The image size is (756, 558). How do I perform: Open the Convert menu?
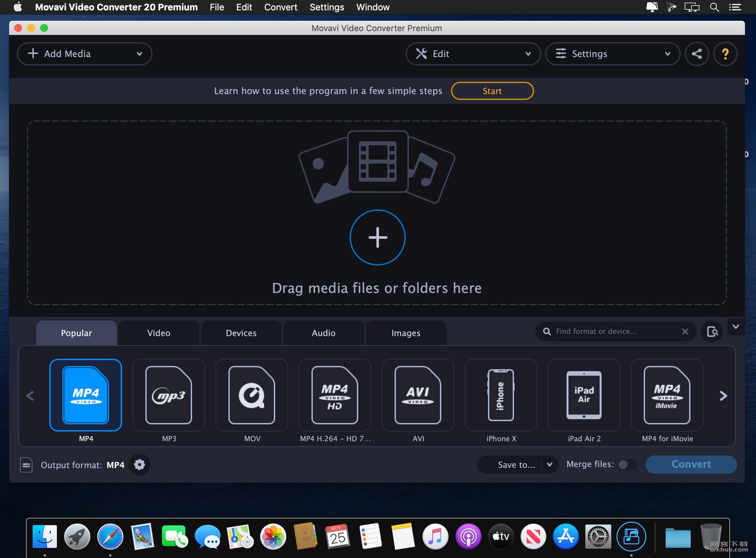281,7
